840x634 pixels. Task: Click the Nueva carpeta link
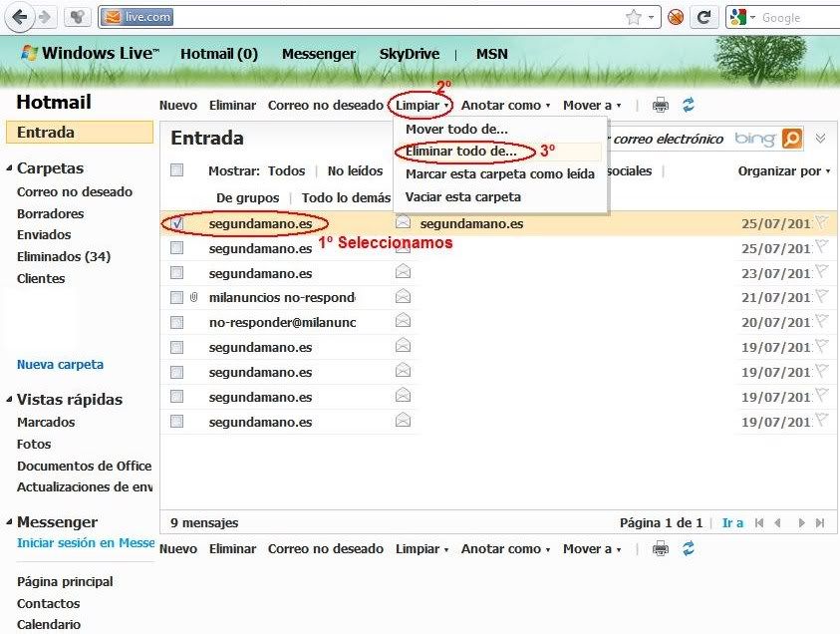pyautogui.click(x=60, y=365)
